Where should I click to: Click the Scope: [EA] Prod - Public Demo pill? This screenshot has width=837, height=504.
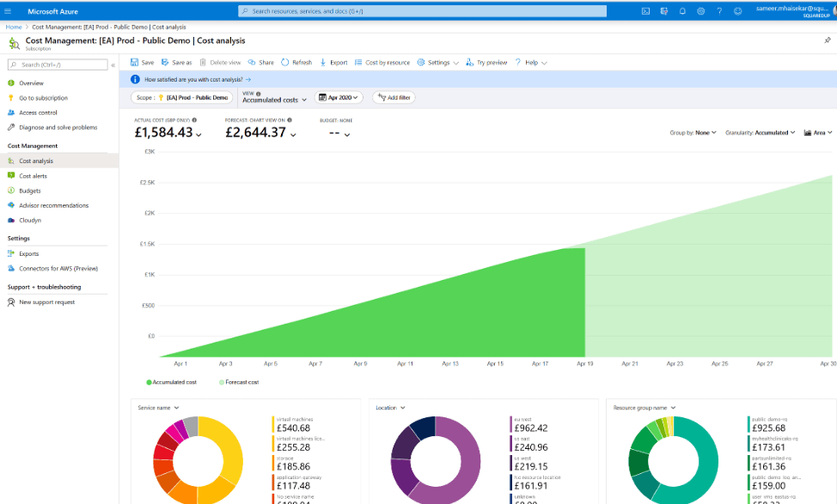click(x=182, y=98)
